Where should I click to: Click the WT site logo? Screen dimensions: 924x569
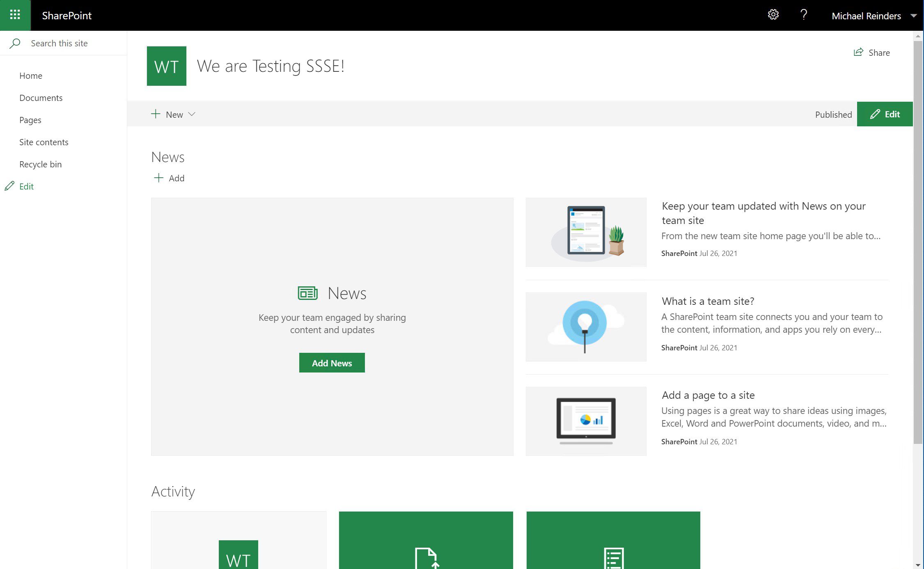(x=167, y=66)
